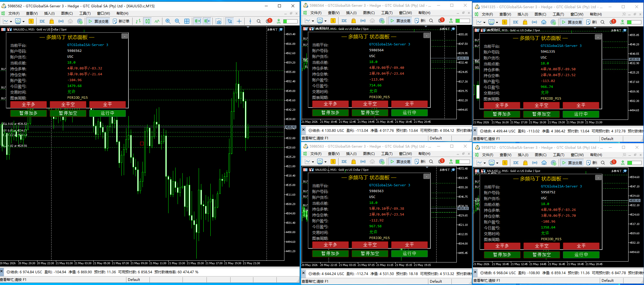Open signals icon in the 5986563 window

[363, 162]
